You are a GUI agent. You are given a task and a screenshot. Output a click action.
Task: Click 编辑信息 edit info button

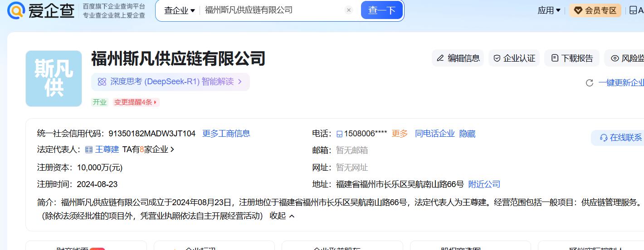458,58
